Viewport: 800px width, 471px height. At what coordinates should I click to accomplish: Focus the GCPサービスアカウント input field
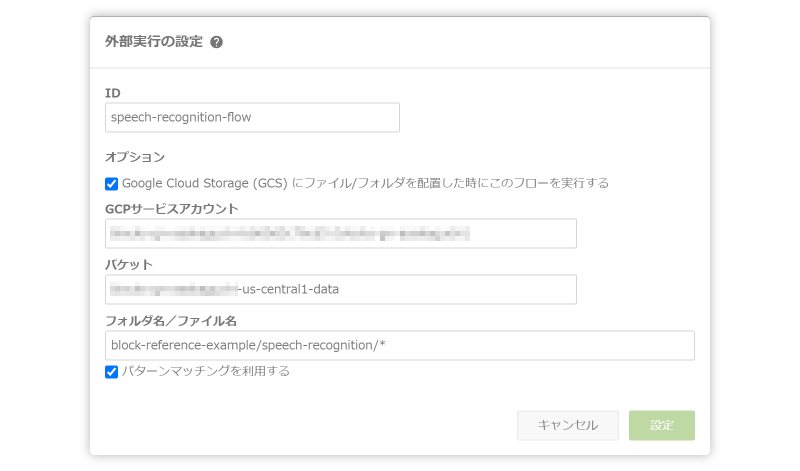pyautogui.click(x=341, y=234)
